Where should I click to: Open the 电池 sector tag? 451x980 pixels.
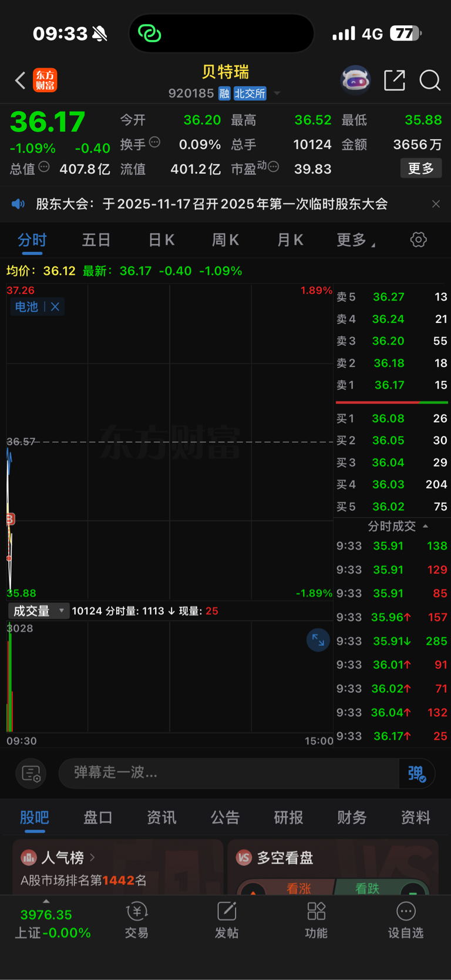(26, 307)
